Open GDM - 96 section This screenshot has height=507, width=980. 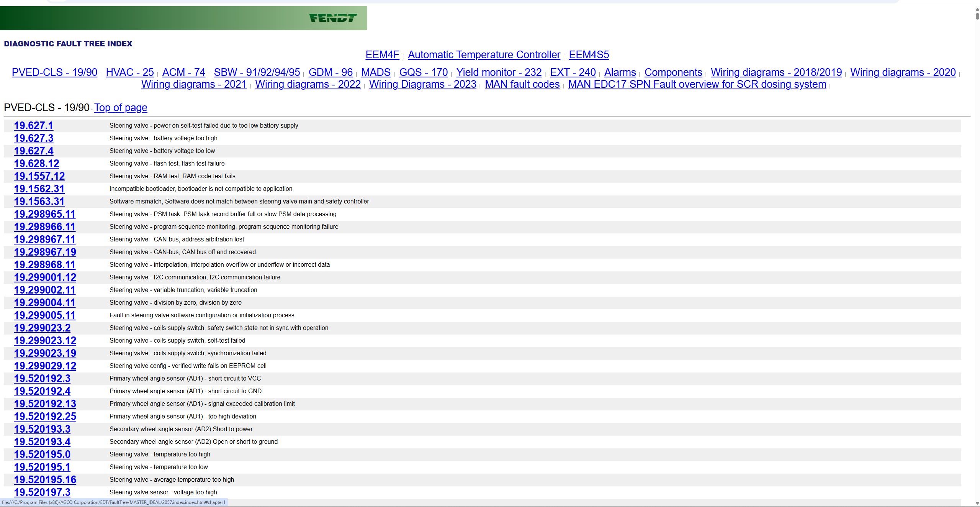[x=330, y=72]
